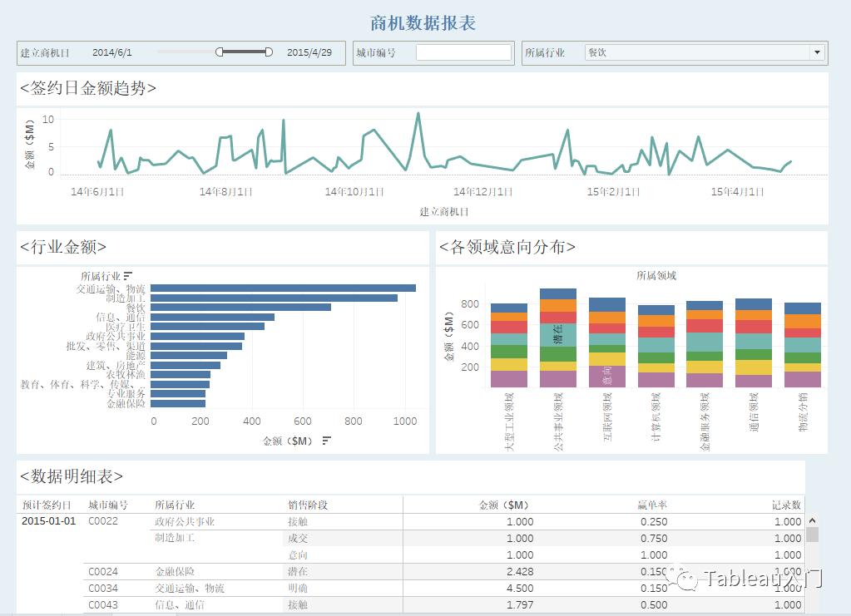Click the 城市编号 filter input box
851x616 pixels.
tap(463, 52)
